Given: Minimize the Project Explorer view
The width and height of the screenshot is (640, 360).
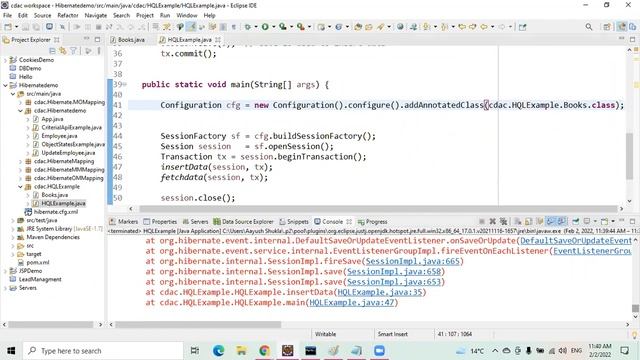Looking at the screenshot, I should click(x=87, y=39).
